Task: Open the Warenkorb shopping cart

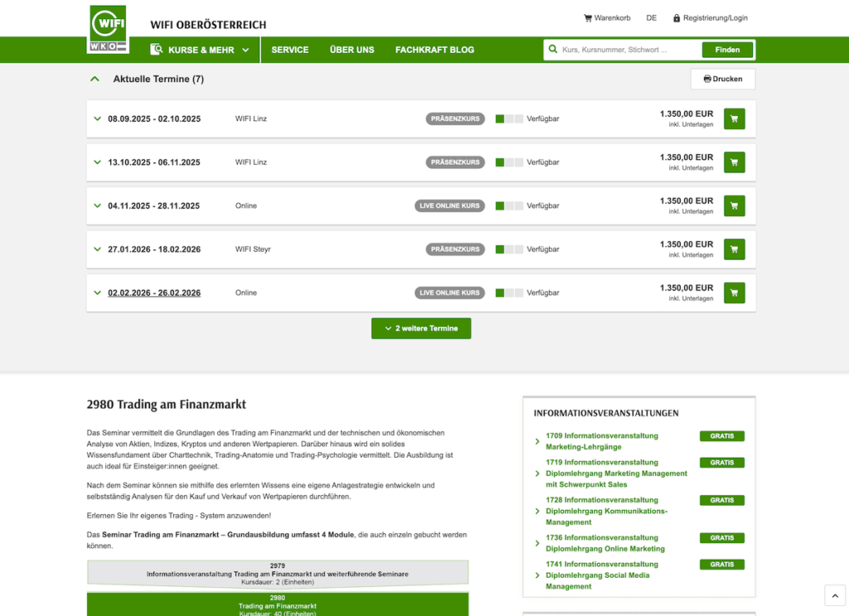Action: [607, 17]
